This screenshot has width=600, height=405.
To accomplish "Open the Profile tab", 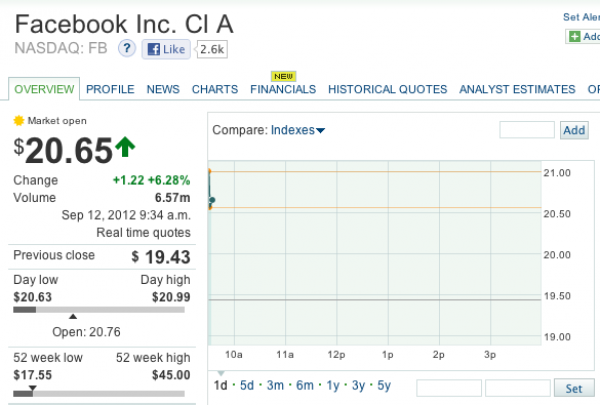I will (x=110, y=89).
